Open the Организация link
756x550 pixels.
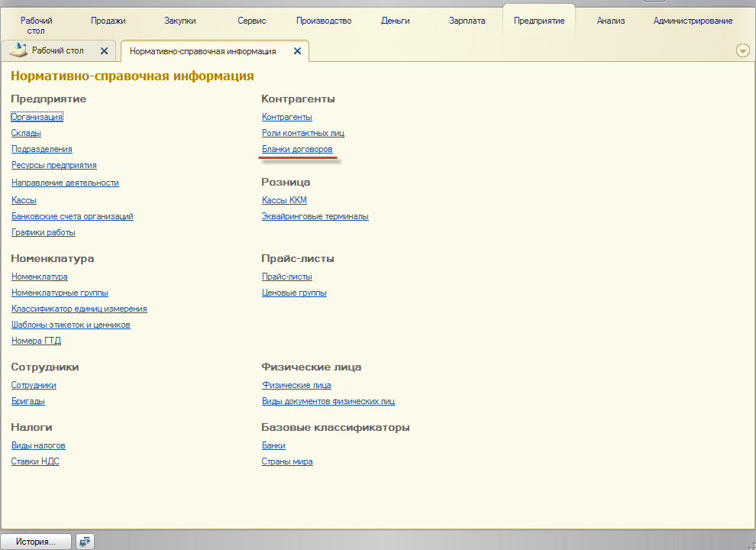click(x=37, y=117)
